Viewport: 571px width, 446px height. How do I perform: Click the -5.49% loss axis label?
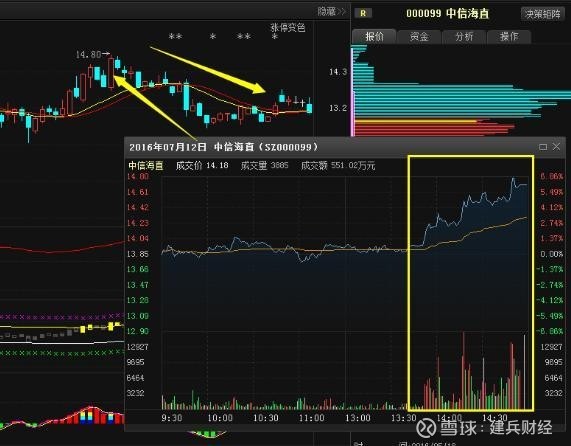[x=550, y=316]
